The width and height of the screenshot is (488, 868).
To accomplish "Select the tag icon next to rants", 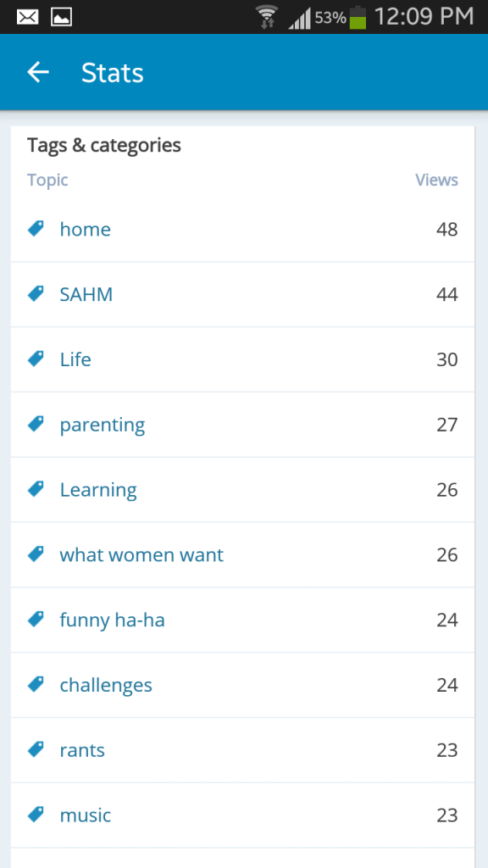I will (x=35, y=749).
